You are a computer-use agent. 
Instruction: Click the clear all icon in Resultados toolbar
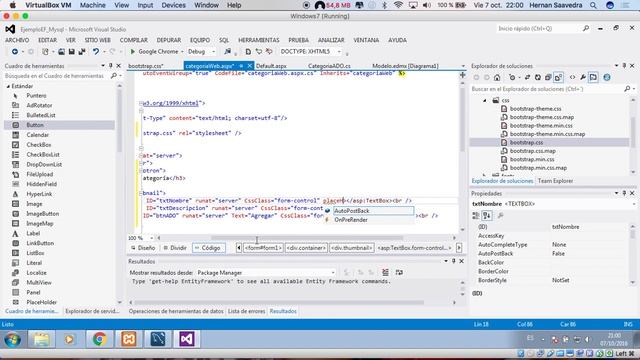click(385, 272)
